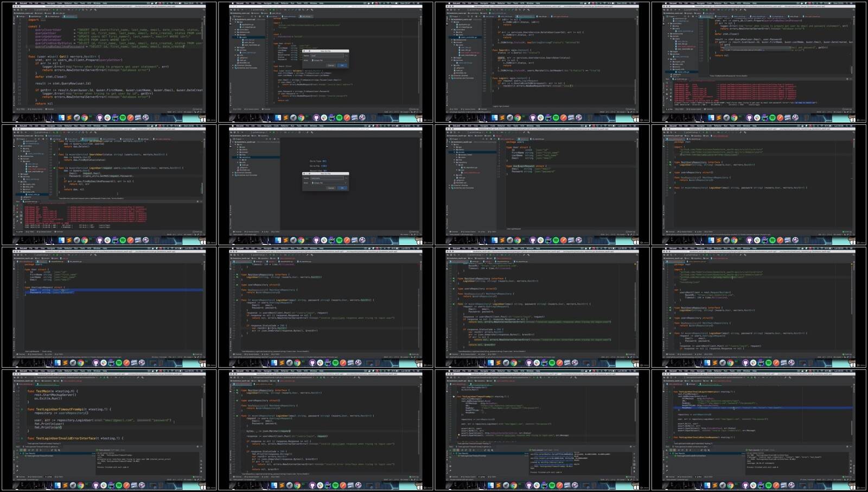Click the Name field in dialog over User struct
The image size is (868, 492).
327,55
